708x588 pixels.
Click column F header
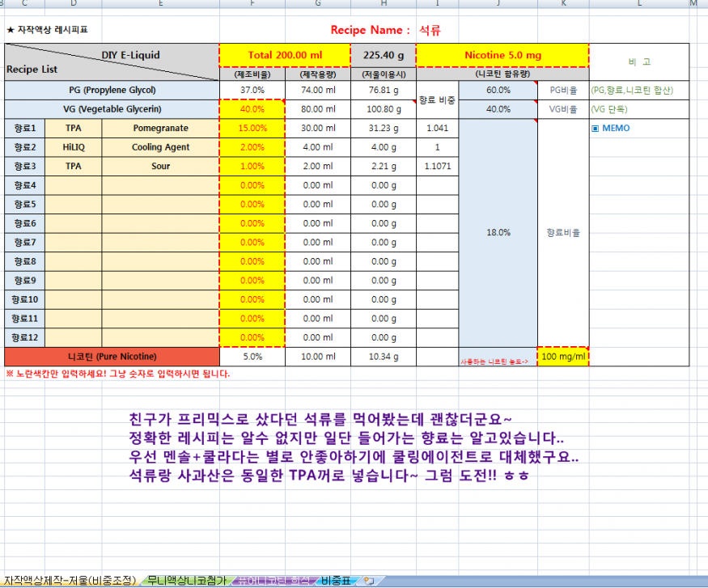pos(252,4)
